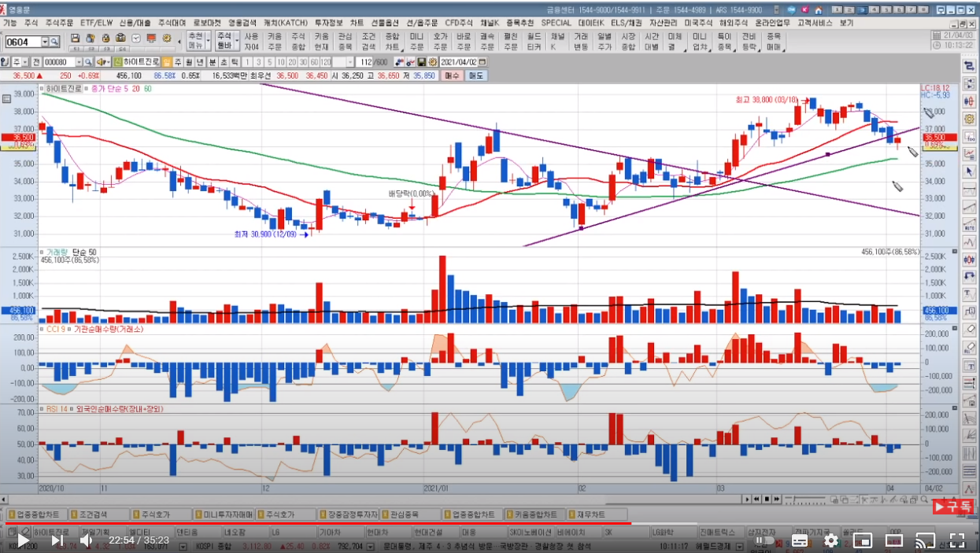Select the 주 (weekly) chart period toggle
The height and width of the screenshot is (553, 980).
click(x=178, y=62)
